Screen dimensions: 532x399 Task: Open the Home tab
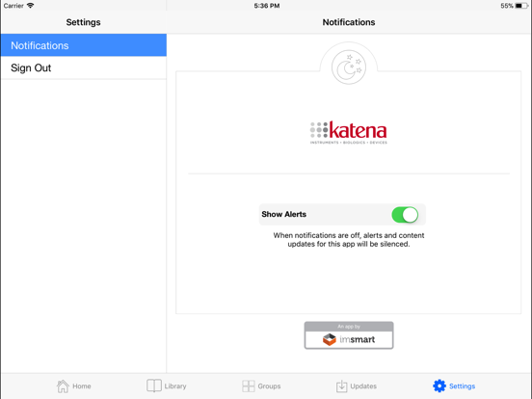pos(73,386)
